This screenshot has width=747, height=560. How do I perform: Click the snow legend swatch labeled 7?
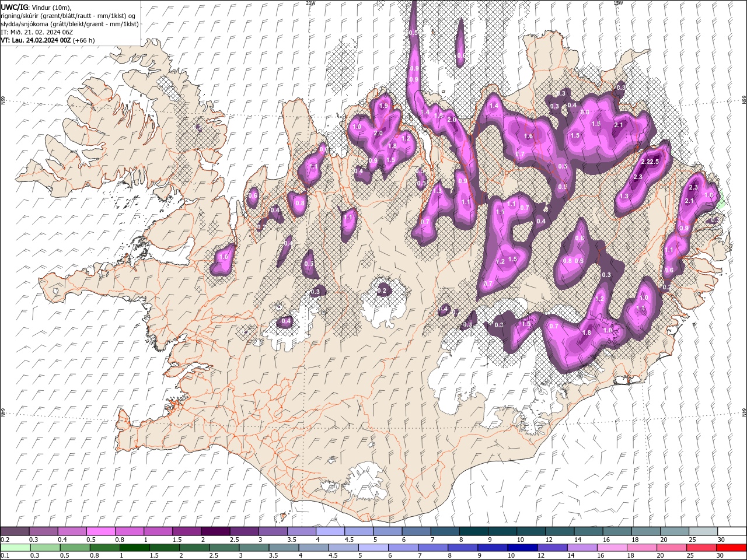[444, 531]
